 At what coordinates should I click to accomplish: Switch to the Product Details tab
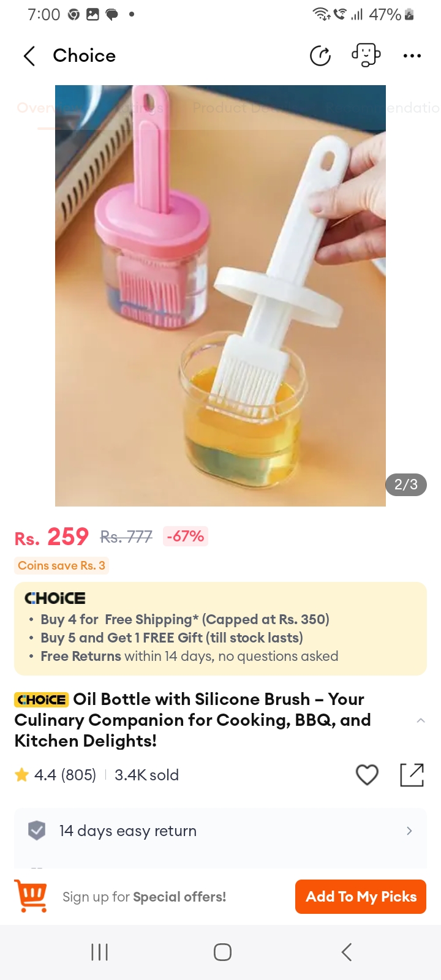point(236,108)
